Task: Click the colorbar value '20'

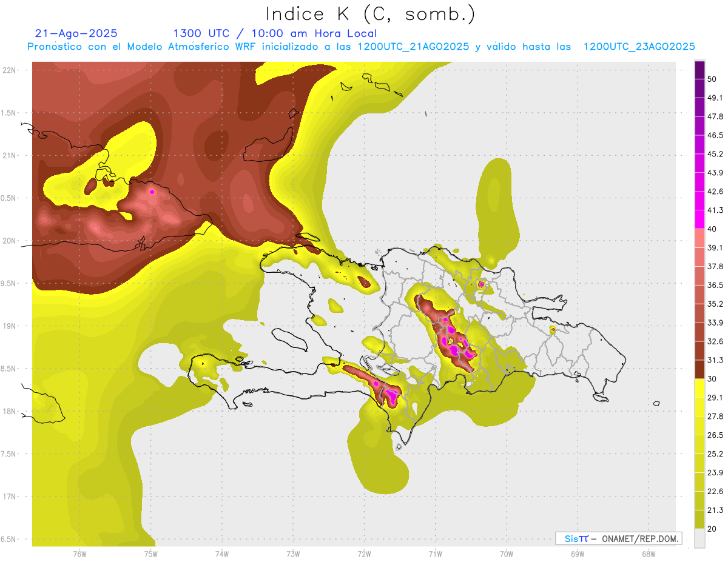Action: coord(712,529)
